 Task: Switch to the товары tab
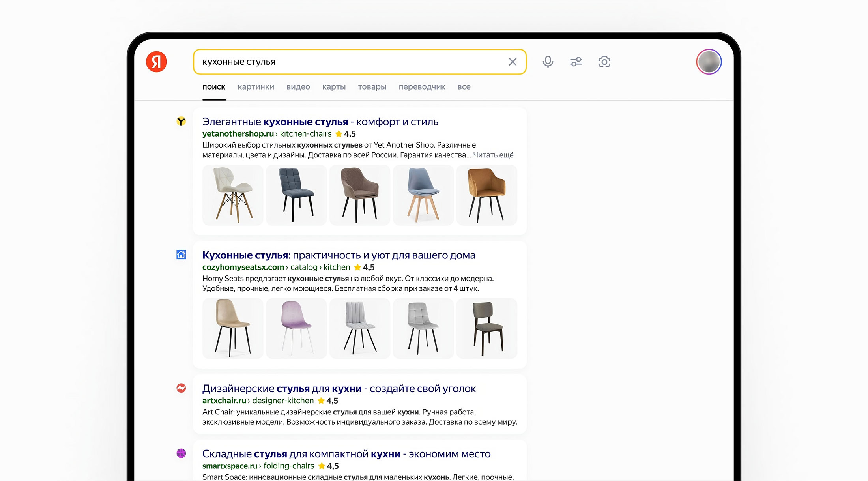pos(372,87)
